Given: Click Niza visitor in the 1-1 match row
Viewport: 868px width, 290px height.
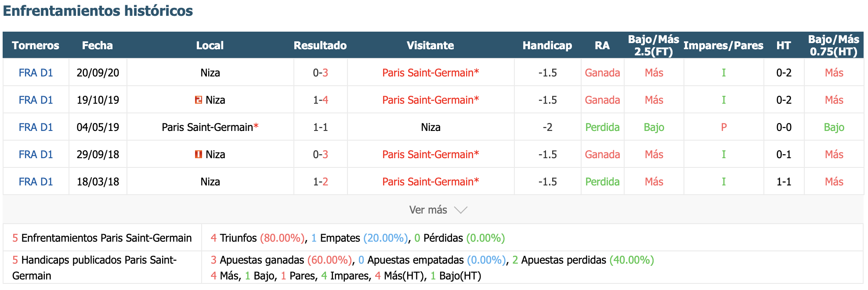Looking at the screenshot, I should point(430,127).
